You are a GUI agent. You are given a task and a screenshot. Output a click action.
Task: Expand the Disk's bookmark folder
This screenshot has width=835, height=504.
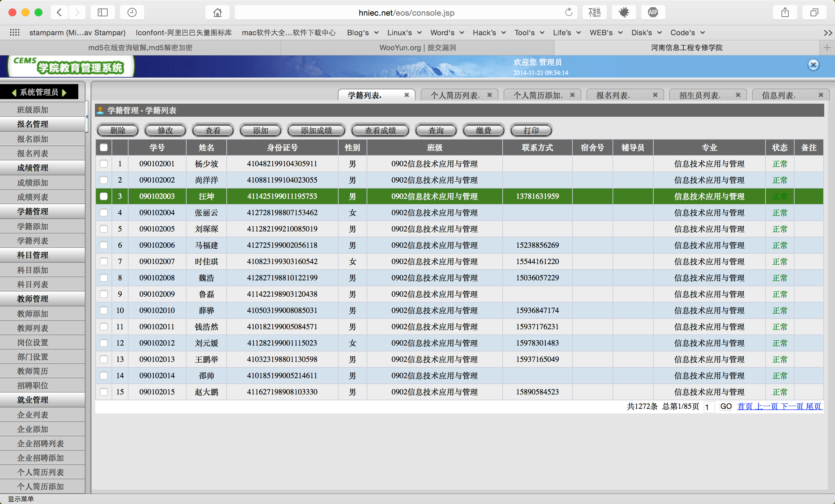[646, 33]
